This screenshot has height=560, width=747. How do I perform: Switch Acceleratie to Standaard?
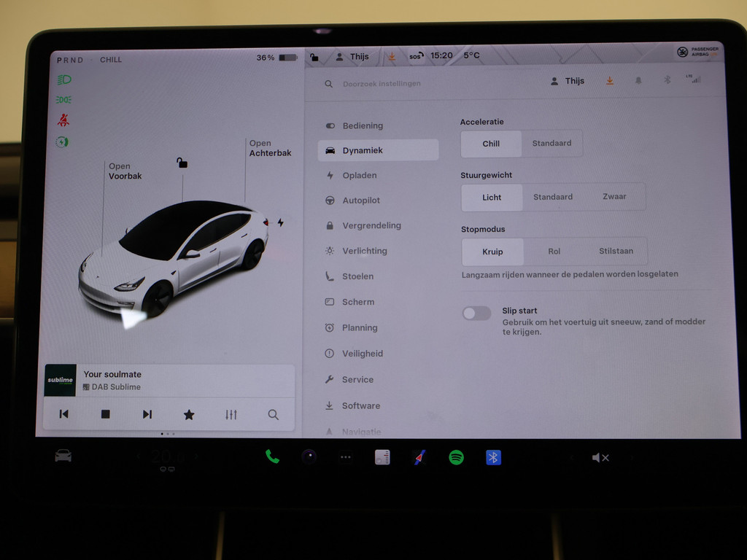[x=551, y=144]
